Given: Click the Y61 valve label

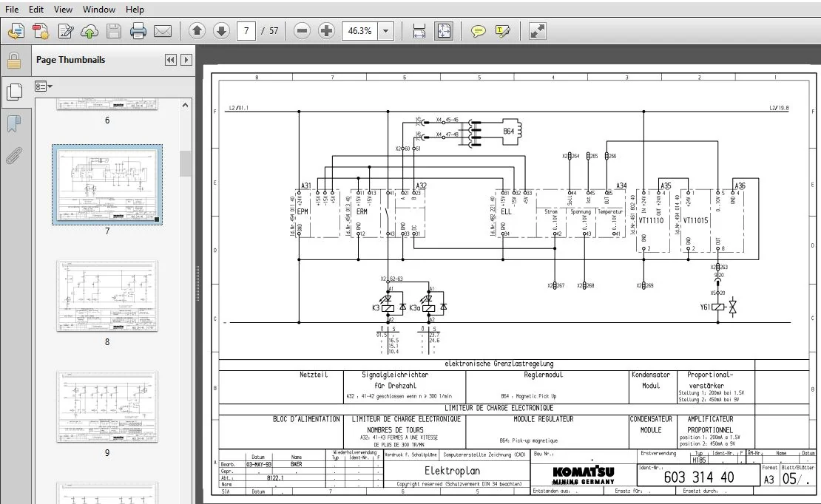Looking at the screenshot, I should click(706, 307).
